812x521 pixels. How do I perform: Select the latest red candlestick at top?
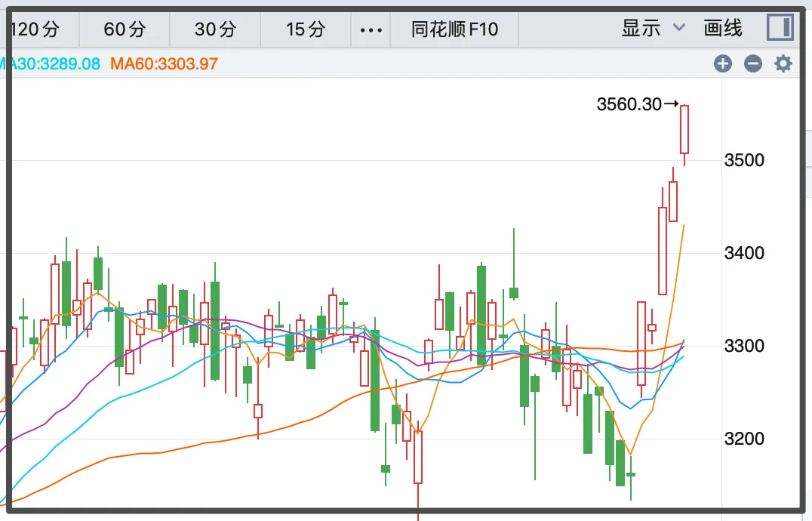(684, 129)
